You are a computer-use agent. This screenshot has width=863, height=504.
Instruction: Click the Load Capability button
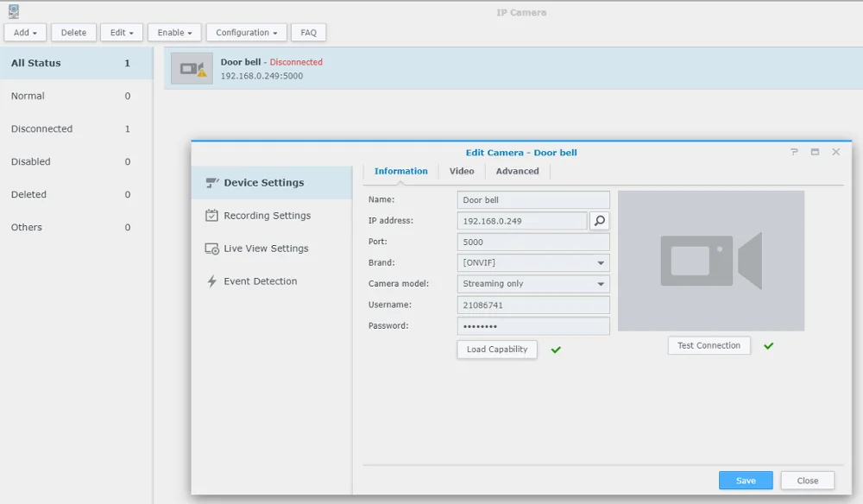(497, 350)
